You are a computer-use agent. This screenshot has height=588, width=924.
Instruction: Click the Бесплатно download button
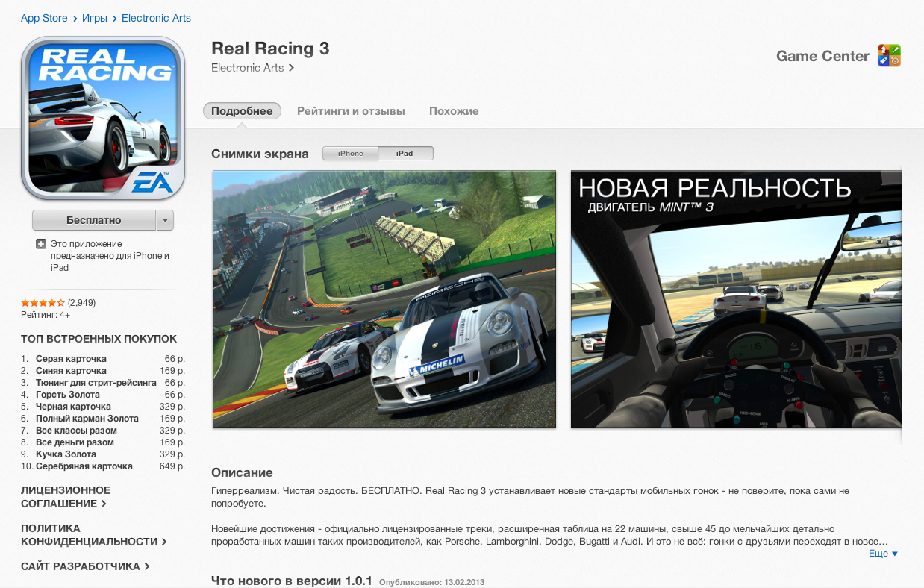94,220
